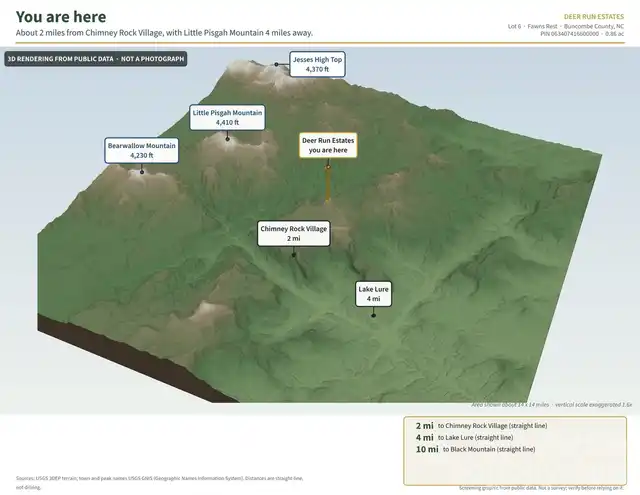Image resolution: width=640 pixels, height=495 pixels.
Task: Select the subtitle about Chimney Rock Village distance
Action: click(164, 33)
